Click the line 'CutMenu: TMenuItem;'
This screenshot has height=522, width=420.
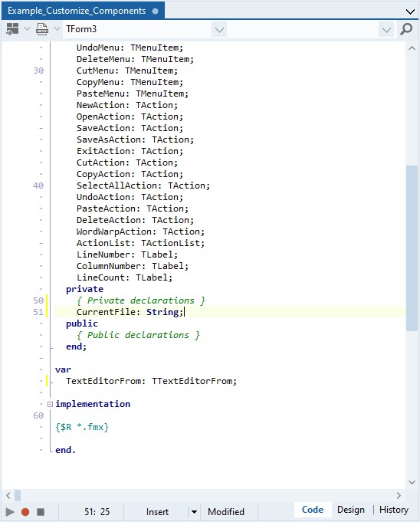pos(127,71)
